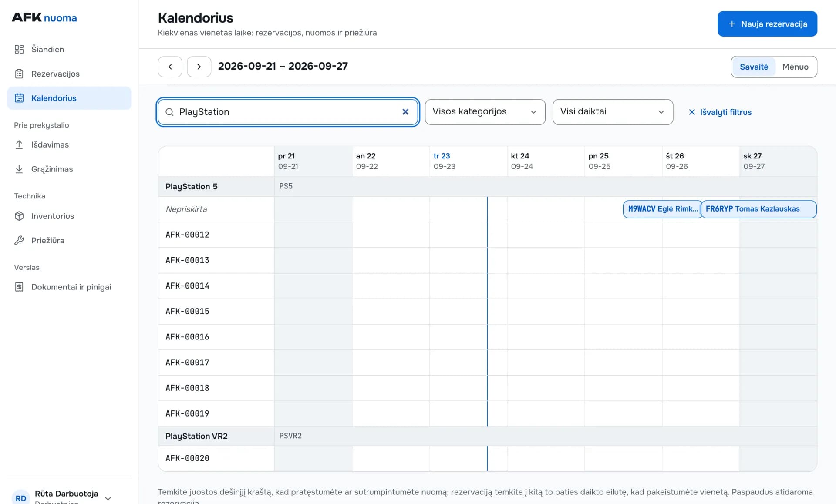
Task: Select unit AFK-00014 row label
Action: pos(187,286)
